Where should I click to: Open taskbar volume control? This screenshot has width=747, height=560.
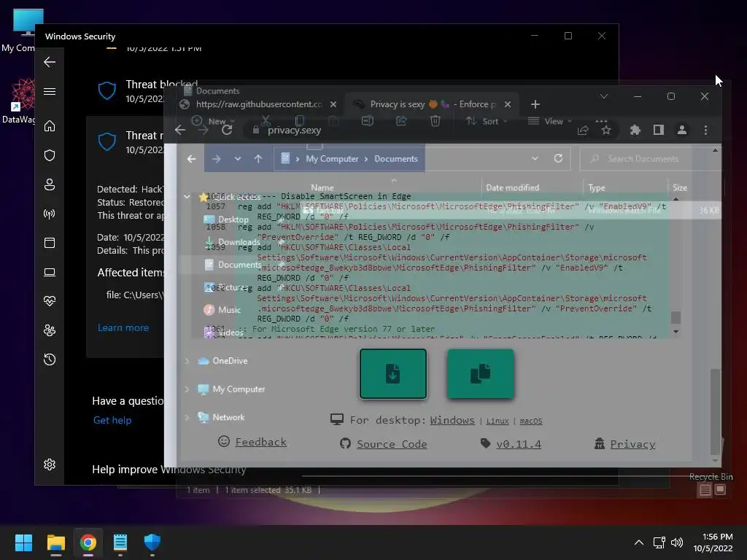(x=676, y=542)
